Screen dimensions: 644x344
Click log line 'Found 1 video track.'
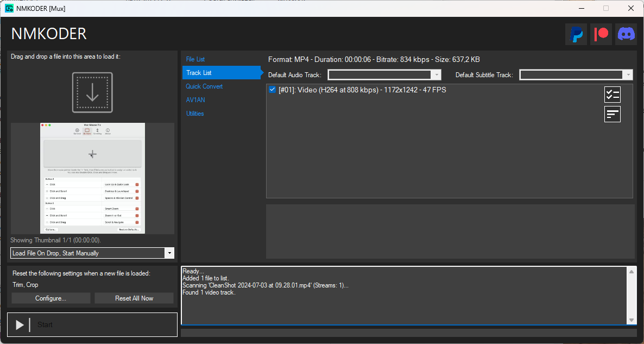209,292
